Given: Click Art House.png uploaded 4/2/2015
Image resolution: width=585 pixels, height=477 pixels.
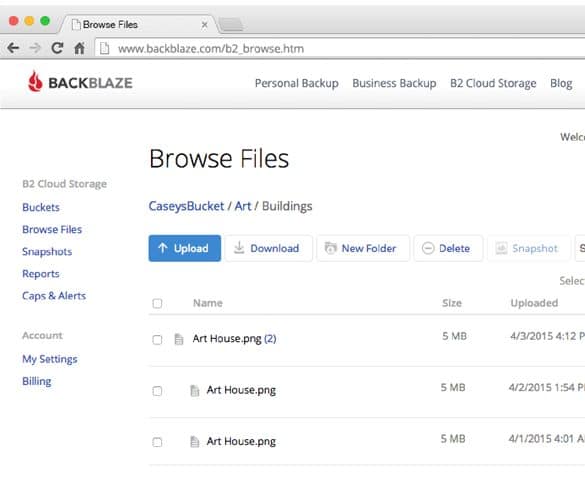Looking at the screenshot, I should (x=241, y=390).
